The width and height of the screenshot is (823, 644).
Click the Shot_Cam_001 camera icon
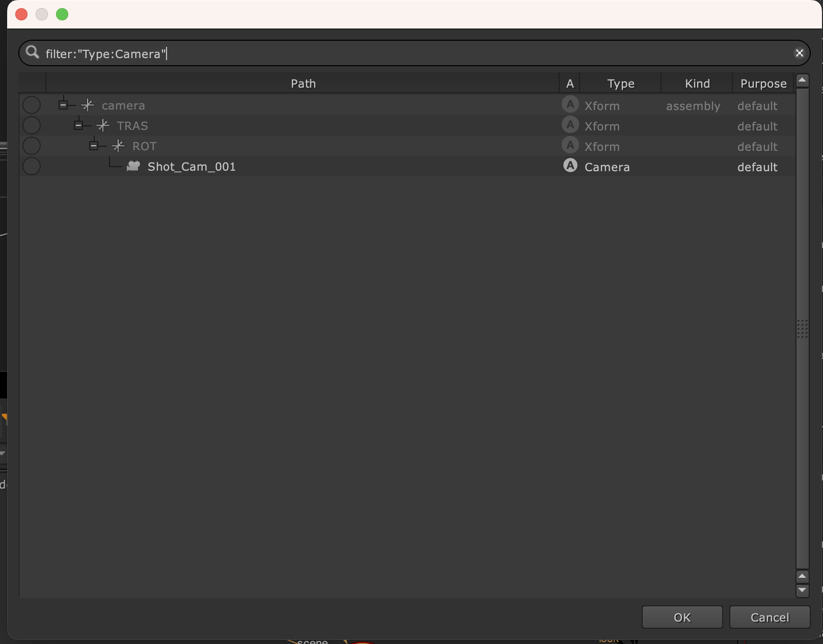(133, 167)
